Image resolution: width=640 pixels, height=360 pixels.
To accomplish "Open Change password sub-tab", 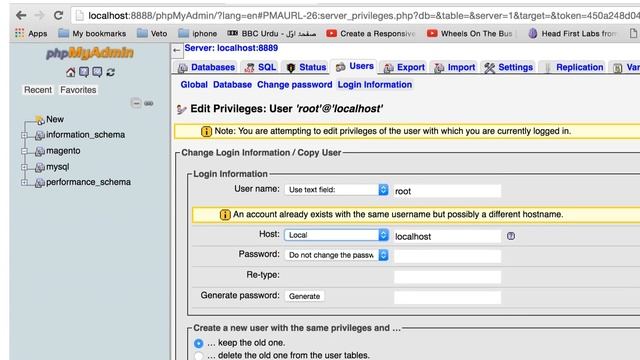I will click(x=294, y=84).
